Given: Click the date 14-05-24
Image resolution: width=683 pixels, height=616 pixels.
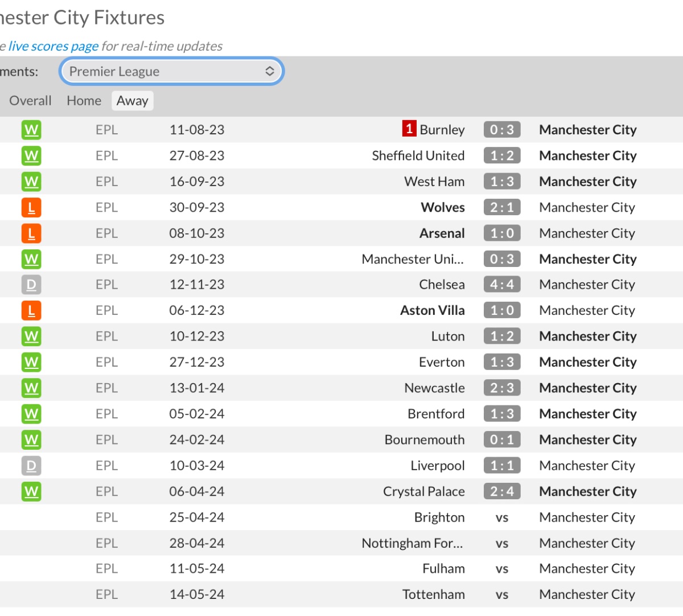Looking at the screenshot, I should pos(197,594).
